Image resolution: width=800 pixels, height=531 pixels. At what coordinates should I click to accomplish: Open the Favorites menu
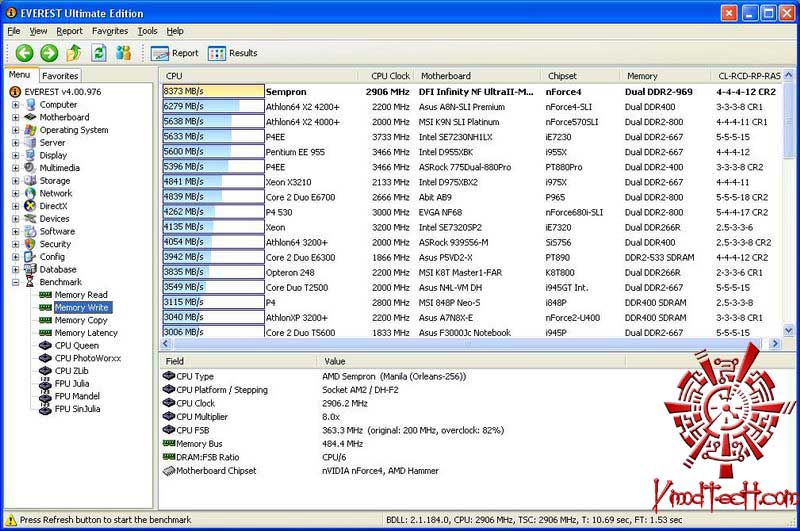[x=110, y=31]
